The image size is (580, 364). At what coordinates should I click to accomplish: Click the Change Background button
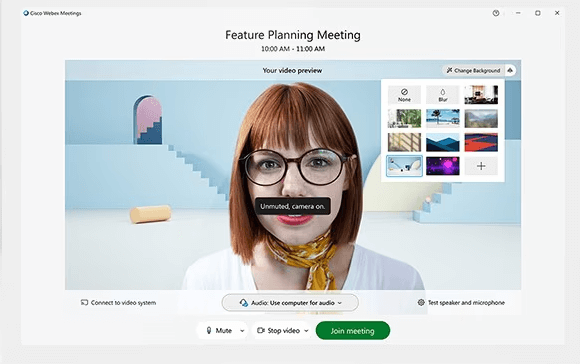coord(473,70)
